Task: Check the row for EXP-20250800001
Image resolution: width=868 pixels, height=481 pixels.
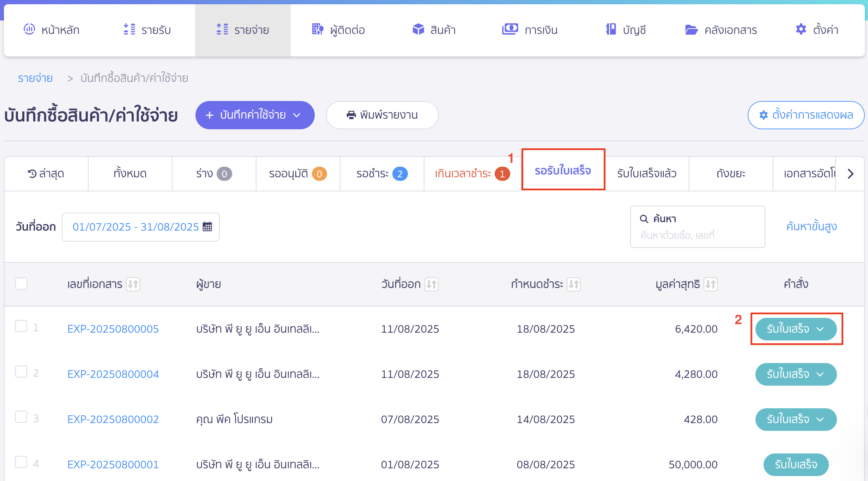Action: (21, 462)
